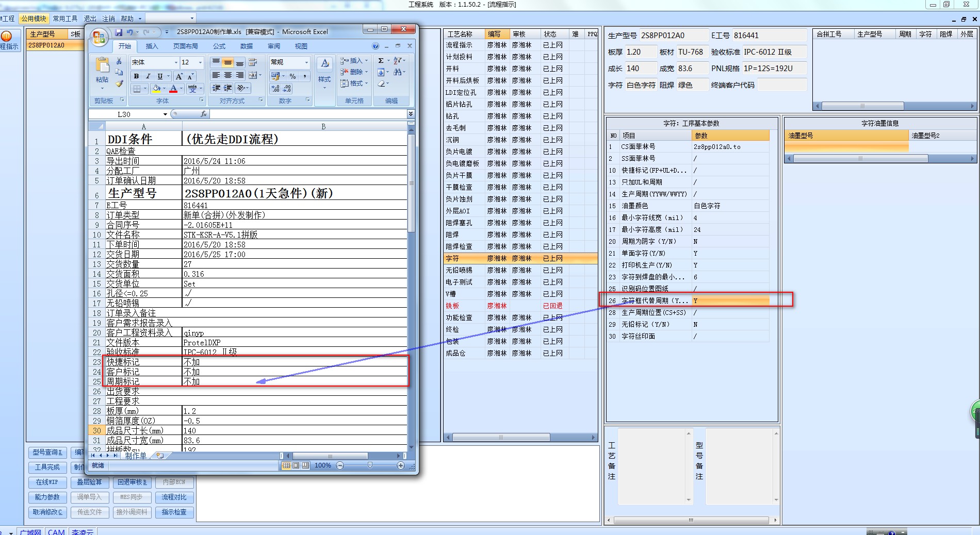Select the 铣板 process row

tap(520, 306)
